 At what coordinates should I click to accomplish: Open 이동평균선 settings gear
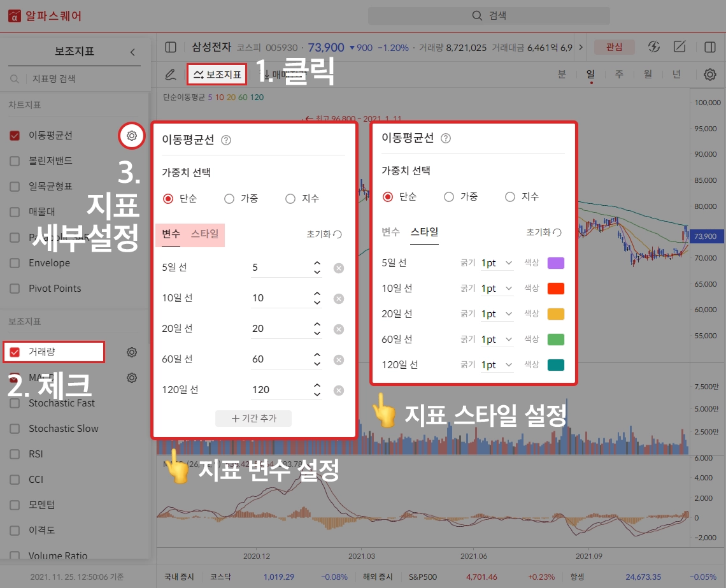132,136
